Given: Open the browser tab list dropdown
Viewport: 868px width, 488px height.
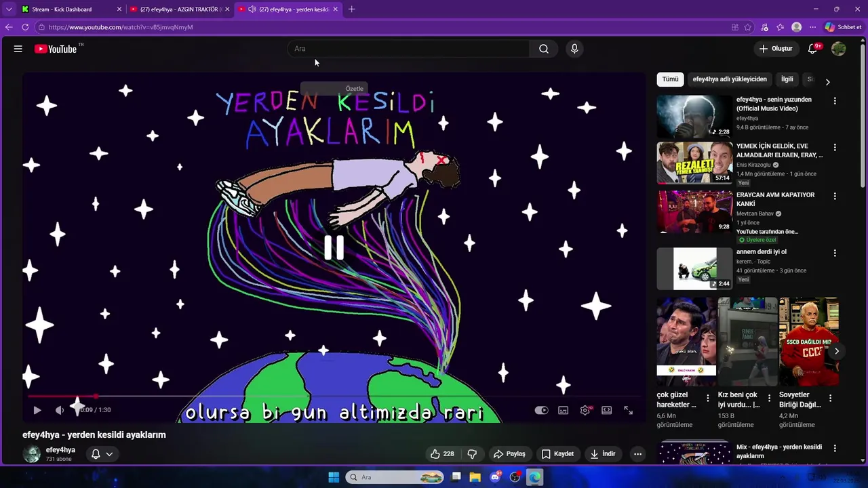Looking at the screenshot, I should point(9,9).
